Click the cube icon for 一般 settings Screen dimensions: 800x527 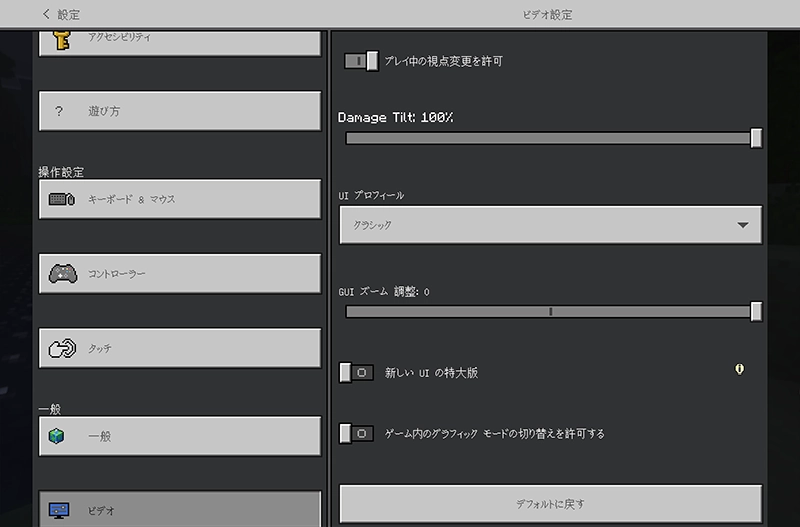(60, 436)
